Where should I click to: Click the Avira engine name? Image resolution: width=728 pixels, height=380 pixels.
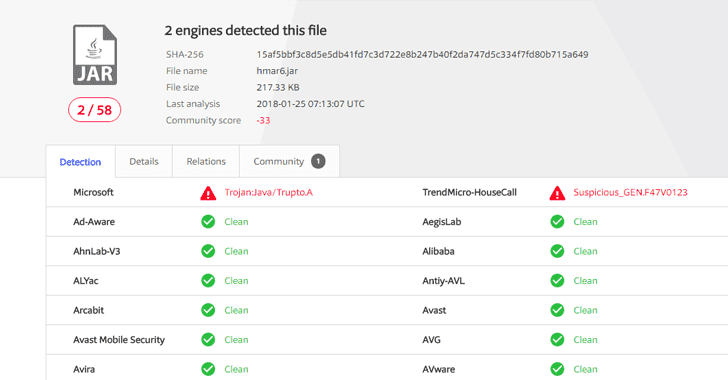[84, 369]
